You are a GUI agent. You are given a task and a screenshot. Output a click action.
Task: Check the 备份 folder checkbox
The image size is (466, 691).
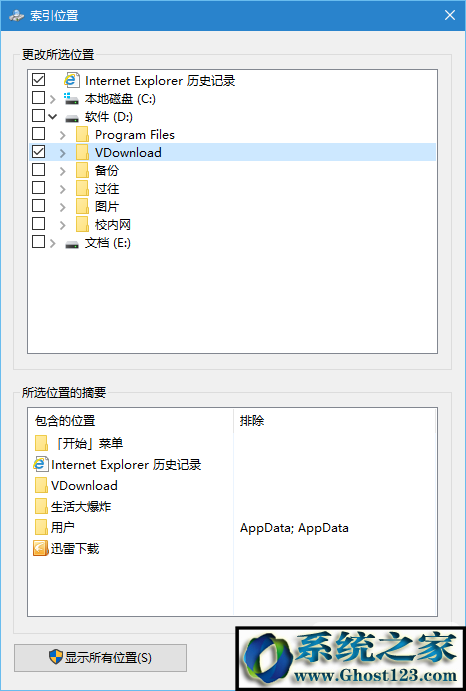[x=38, y=169]
